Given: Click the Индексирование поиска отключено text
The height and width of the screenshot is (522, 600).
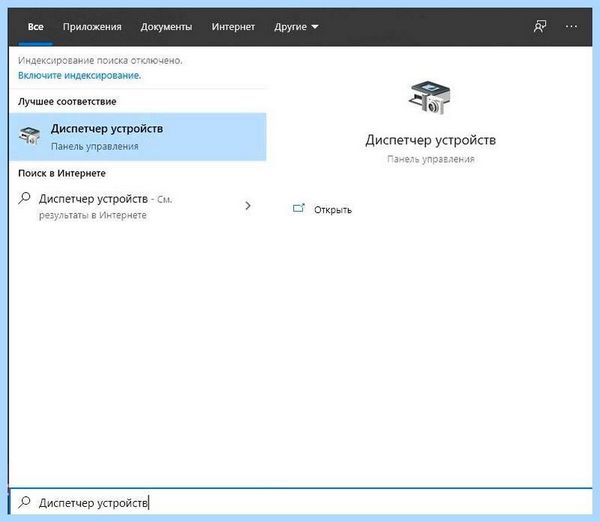Looking at the screenshot, I should [x=100, y=60].
